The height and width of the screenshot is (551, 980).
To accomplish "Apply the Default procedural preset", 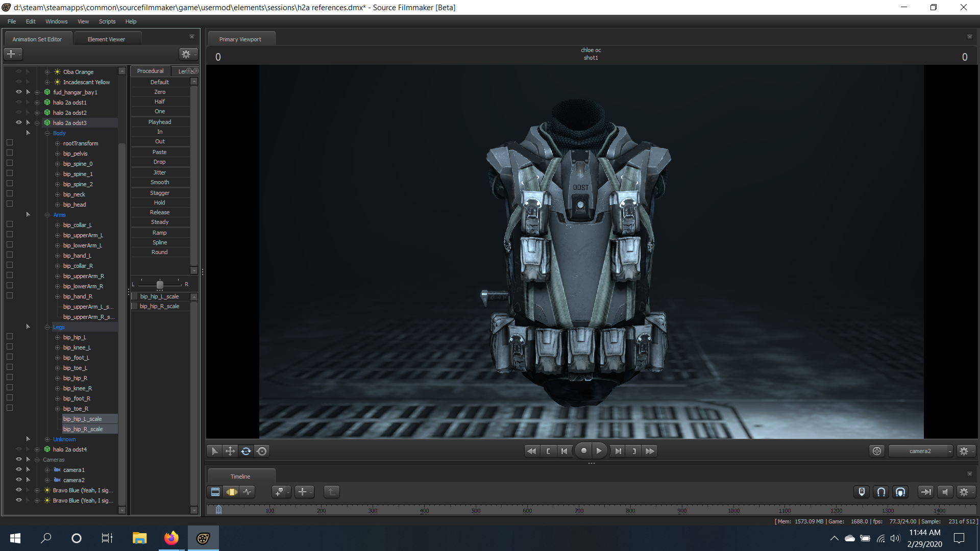I will (160, 82).
